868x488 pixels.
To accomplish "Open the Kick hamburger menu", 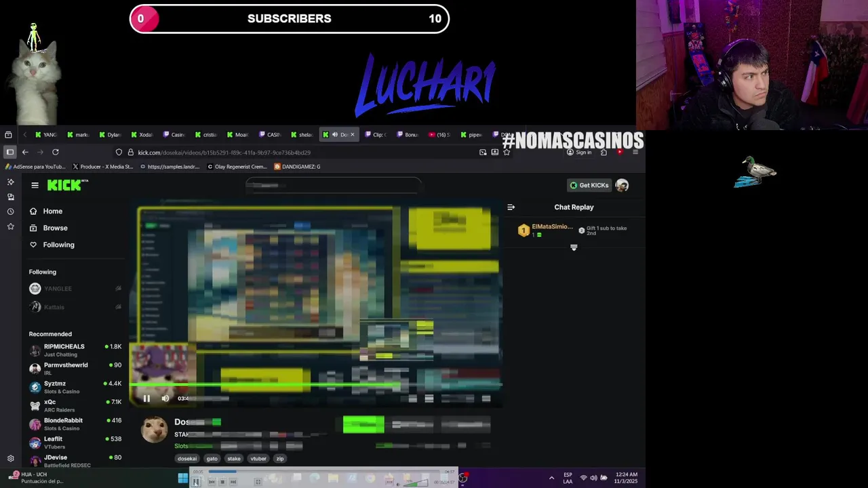I will tap(35, 185).
